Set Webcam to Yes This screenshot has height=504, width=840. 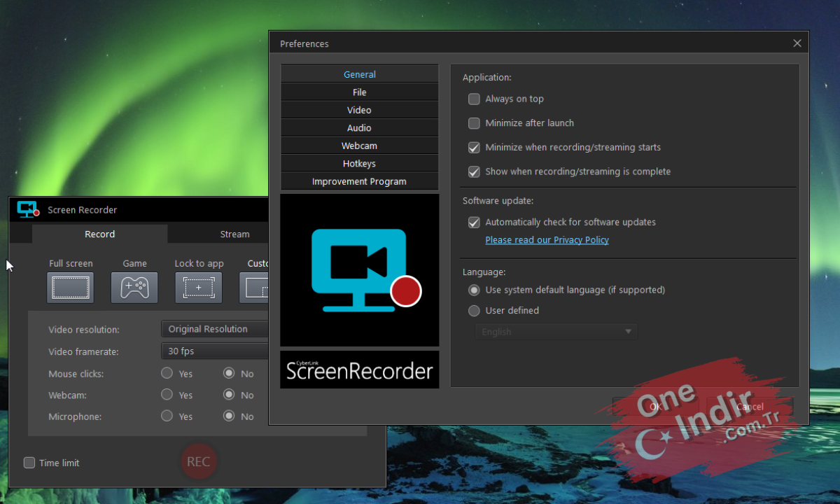coord(167,395)
